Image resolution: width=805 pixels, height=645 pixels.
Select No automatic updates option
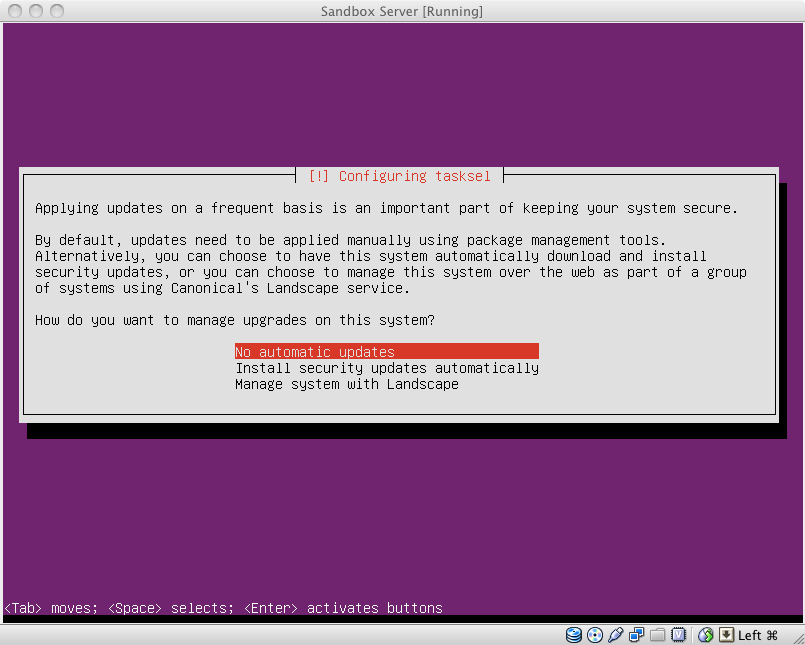[387, 352]
